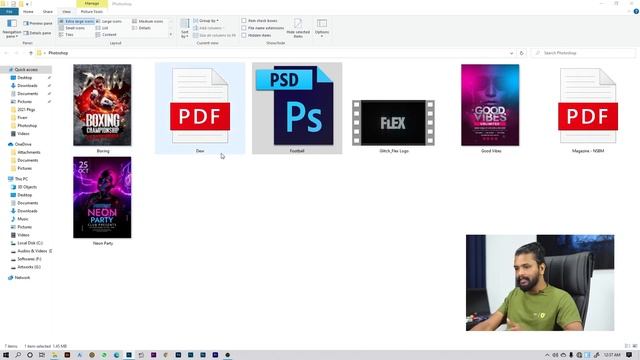Open Photoshop folder in sidebar
This screenshot has width=640, height=360.
[27, 126]
